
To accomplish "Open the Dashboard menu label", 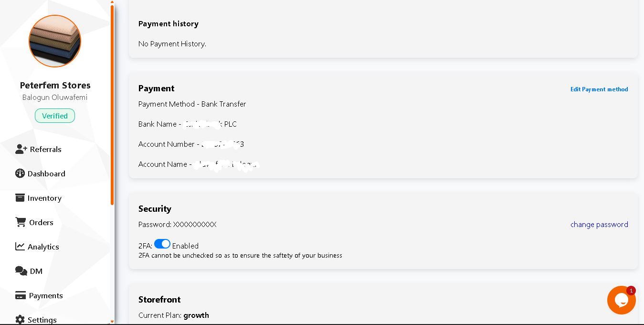I will [46, 173].
